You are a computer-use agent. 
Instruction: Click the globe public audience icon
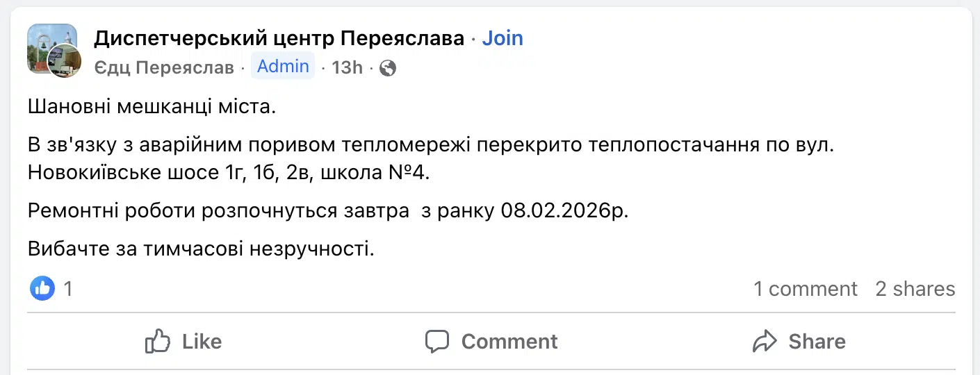pos(388,68)
